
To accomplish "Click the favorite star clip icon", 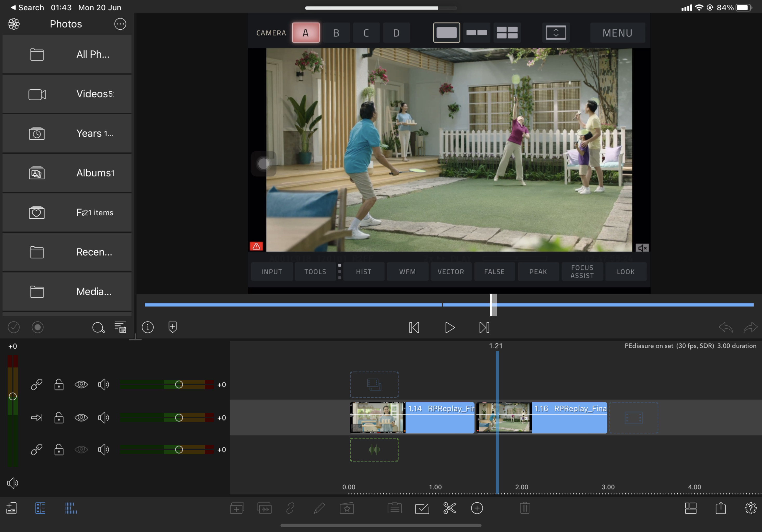I will pyautogui.click(x=347, y=508).
